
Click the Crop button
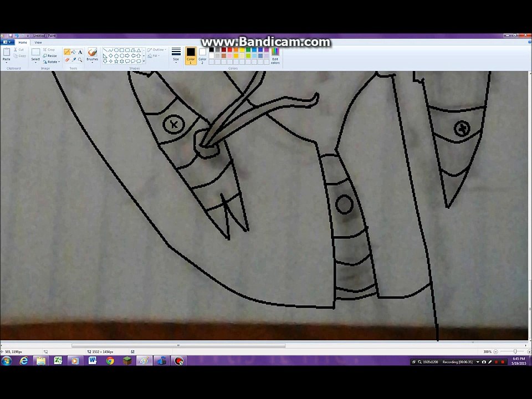49,50
